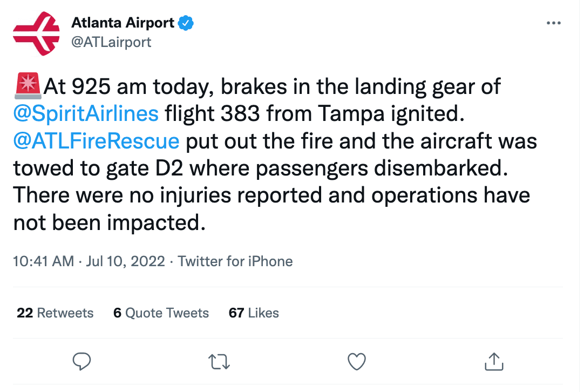Open the 10:41 AM timestamp link

coord(44,262)
